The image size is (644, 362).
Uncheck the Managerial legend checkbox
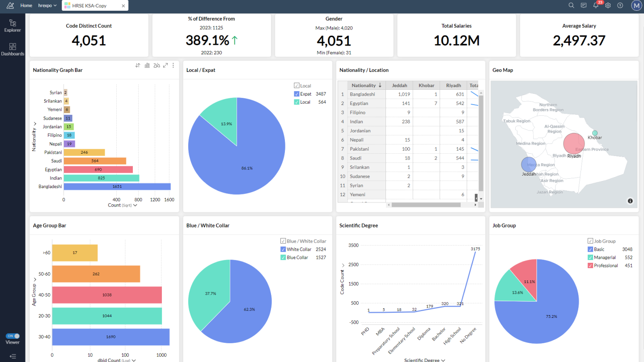[x=590, y=257]
